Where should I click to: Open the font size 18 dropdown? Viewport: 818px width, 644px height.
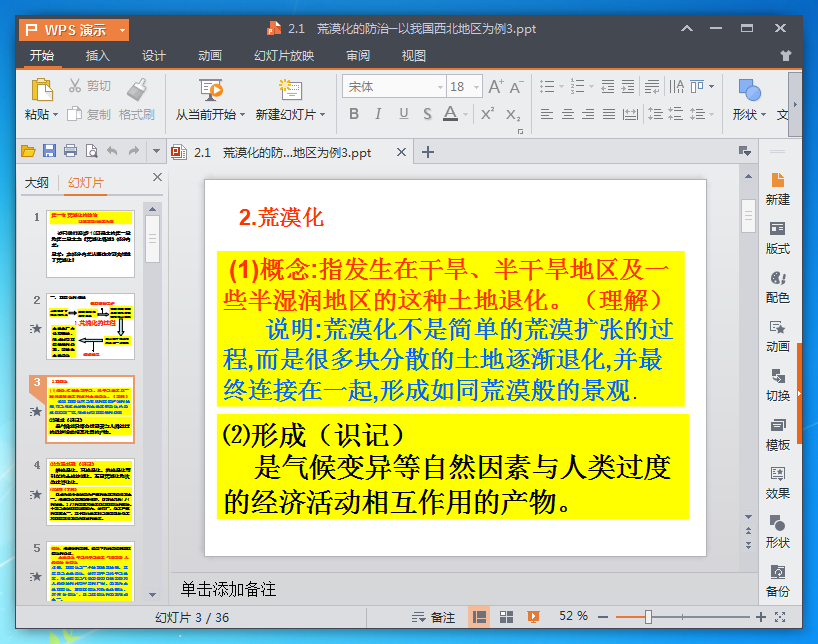click(476, 87)
